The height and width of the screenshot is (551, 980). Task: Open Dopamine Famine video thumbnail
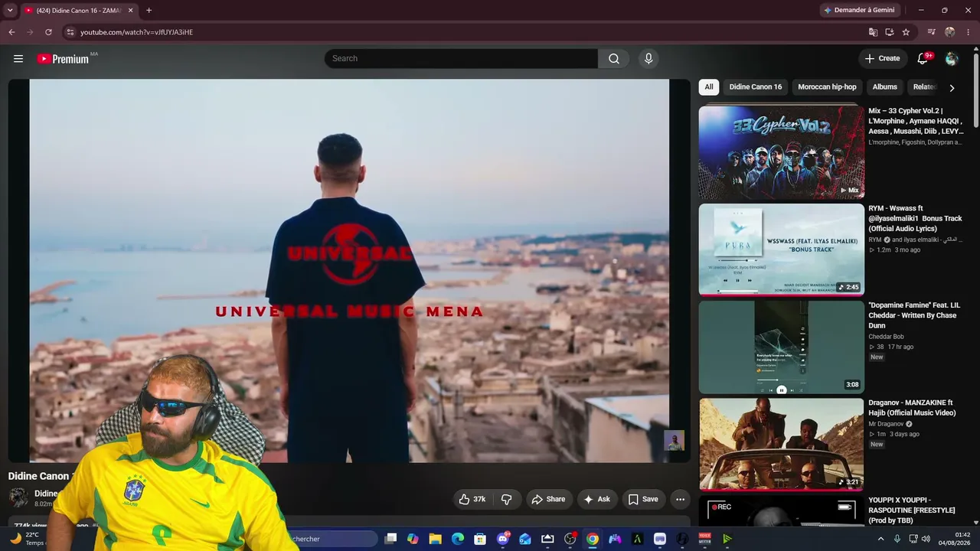pyautogui.click(x=781, y=347)
